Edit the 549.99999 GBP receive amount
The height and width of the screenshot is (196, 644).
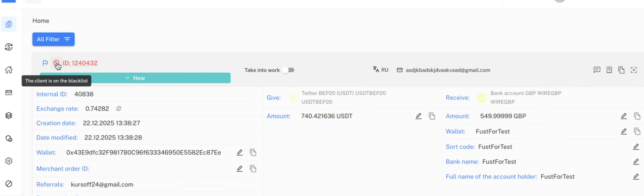(x=623, y=116)
